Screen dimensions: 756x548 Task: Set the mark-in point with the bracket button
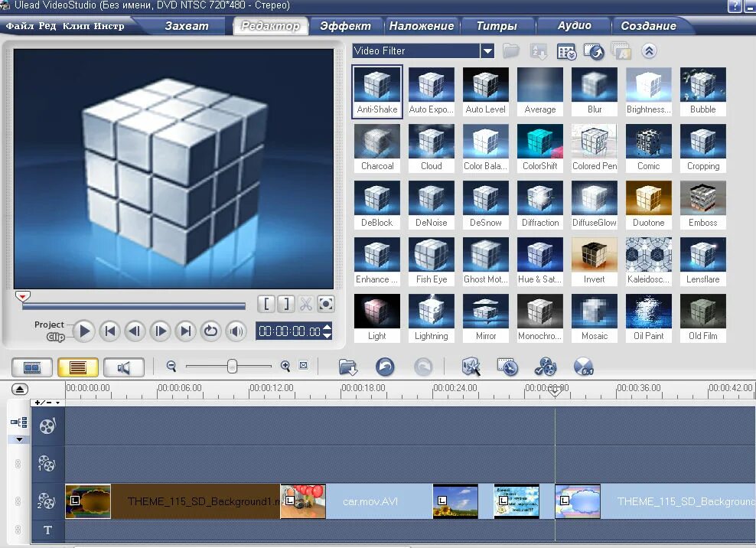pyautogui.click(x=266, y=304)
